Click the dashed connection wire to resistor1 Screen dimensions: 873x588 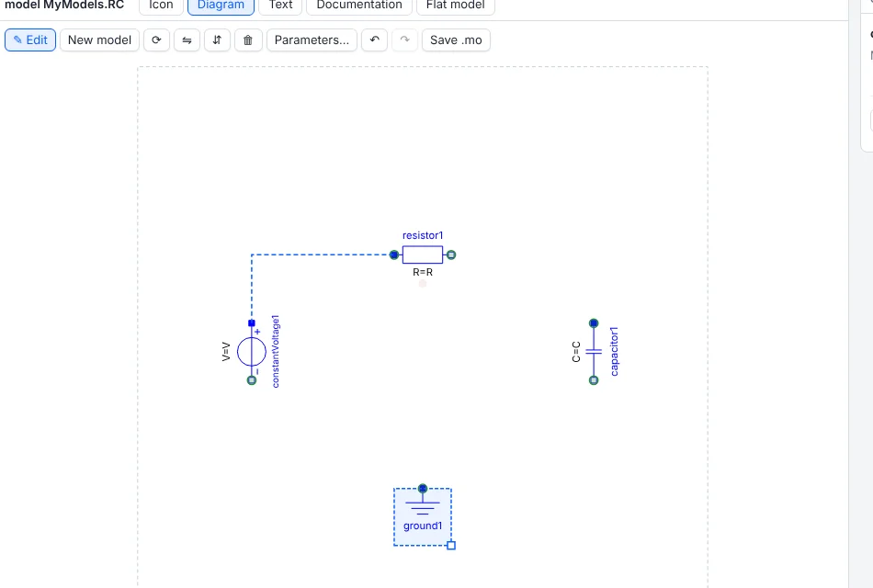point(323,255)
